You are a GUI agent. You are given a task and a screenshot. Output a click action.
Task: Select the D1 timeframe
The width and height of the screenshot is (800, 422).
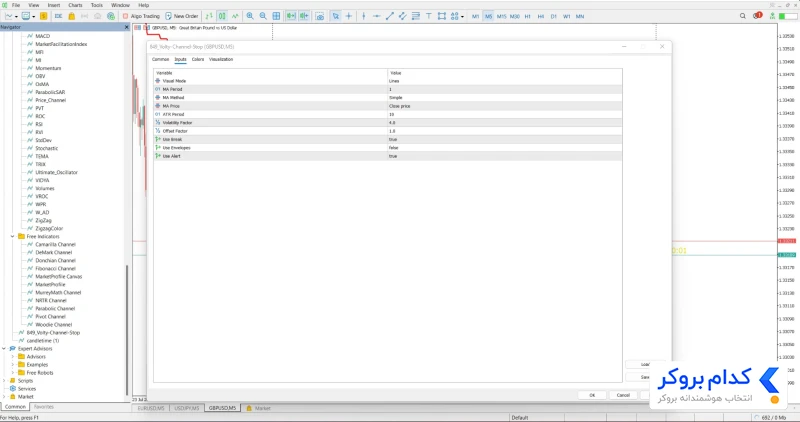coord(554,16)
